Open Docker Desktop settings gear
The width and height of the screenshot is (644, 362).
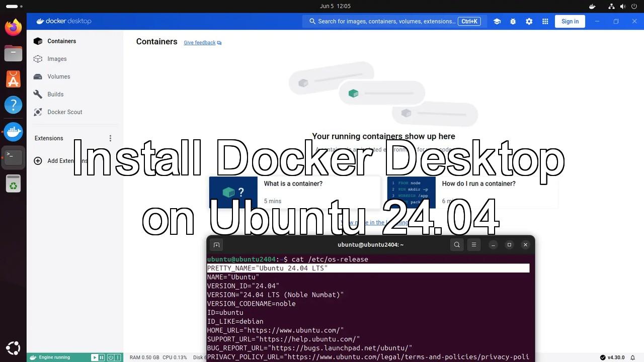(x=529, y=21)
